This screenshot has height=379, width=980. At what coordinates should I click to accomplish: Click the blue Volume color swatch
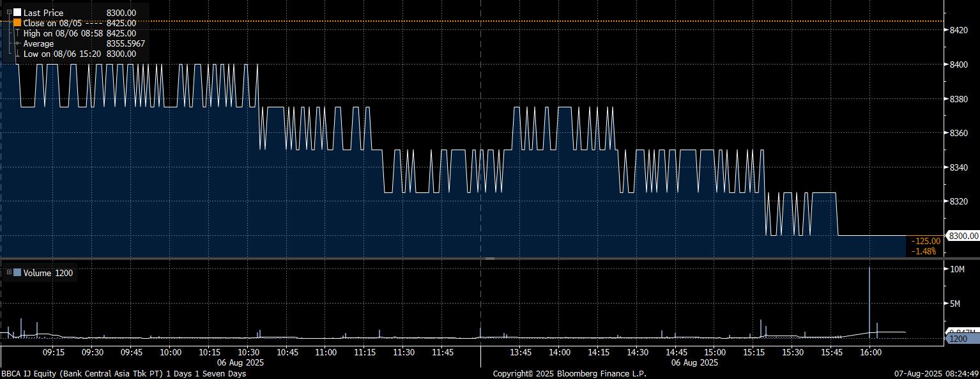coord(17,273)
